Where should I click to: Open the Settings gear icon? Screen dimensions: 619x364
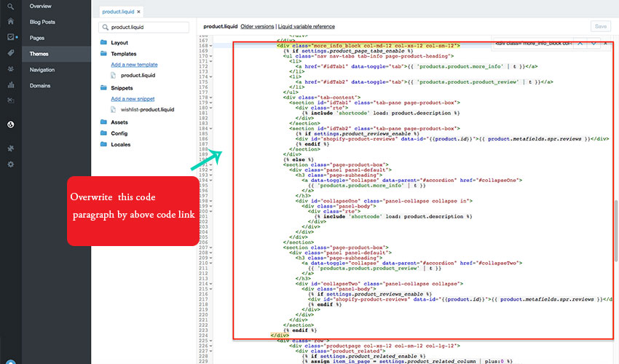coord(10,165)
